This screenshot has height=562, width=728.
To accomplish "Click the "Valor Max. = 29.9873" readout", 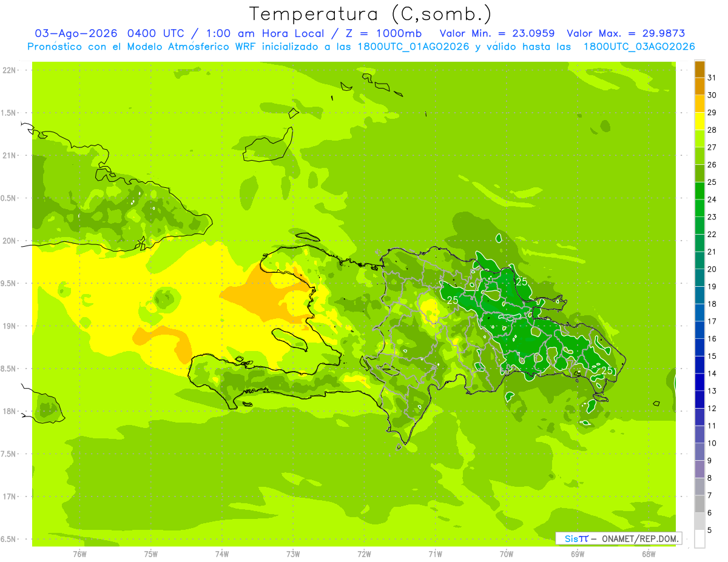I will [x=625, y=33].
